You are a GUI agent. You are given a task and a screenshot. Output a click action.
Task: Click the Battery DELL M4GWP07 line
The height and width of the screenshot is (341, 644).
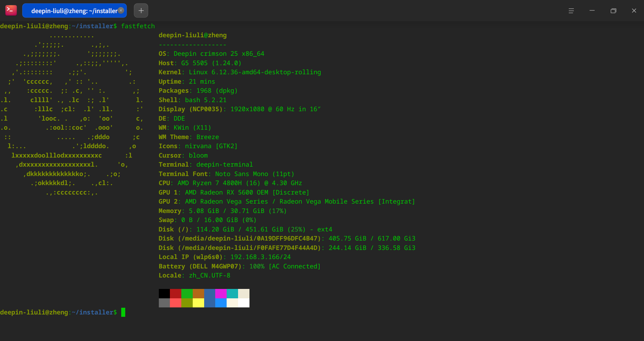click(x=240, y=266)
